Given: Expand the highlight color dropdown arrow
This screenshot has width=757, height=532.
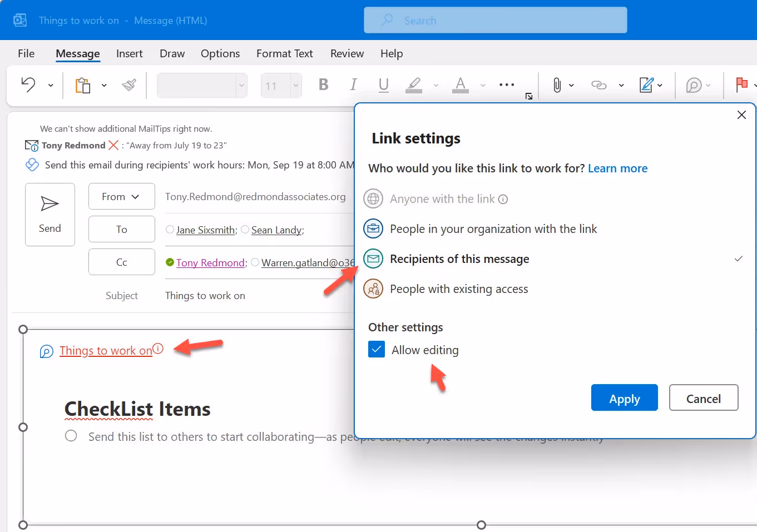Looking at the screenshot, I should 436,86.
